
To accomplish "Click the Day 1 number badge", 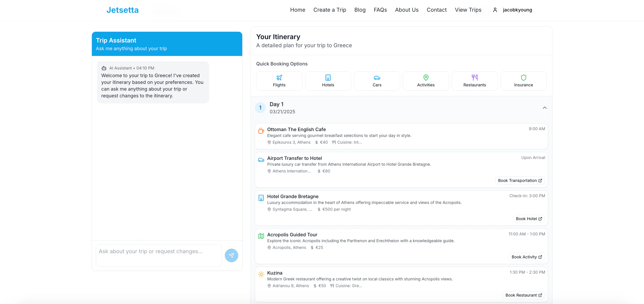I will (x=260, y=108).
